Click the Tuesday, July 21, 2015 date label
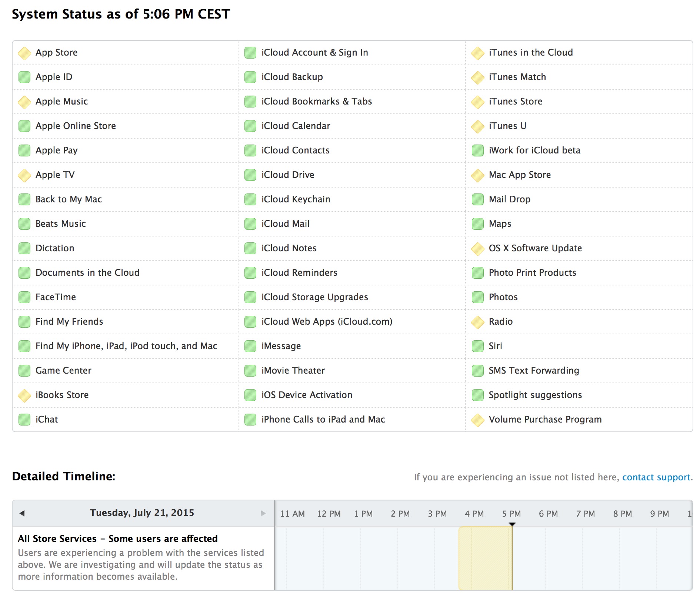Image resolution: width=700 pixels, height=596 pixels. (x=142, y=513)
